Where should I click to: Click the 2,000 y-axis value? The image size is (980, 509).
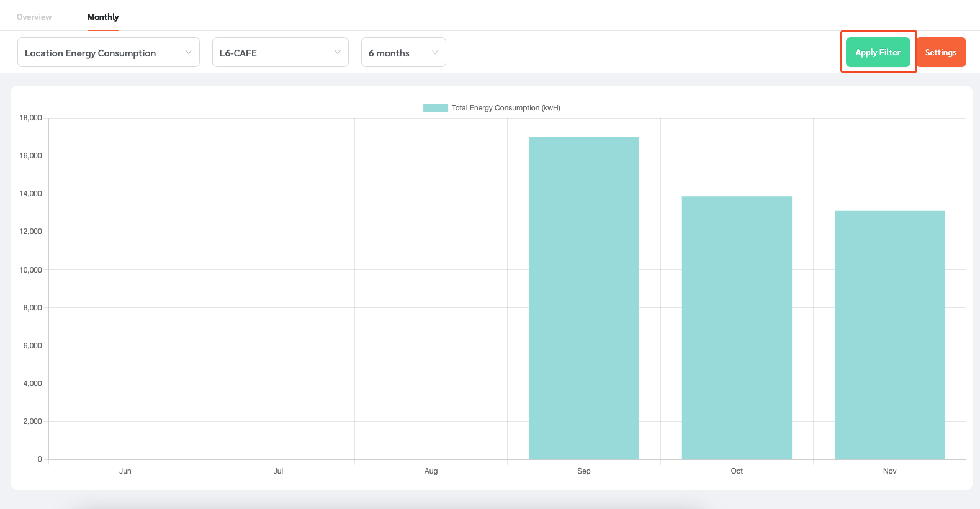click(33, 421)
